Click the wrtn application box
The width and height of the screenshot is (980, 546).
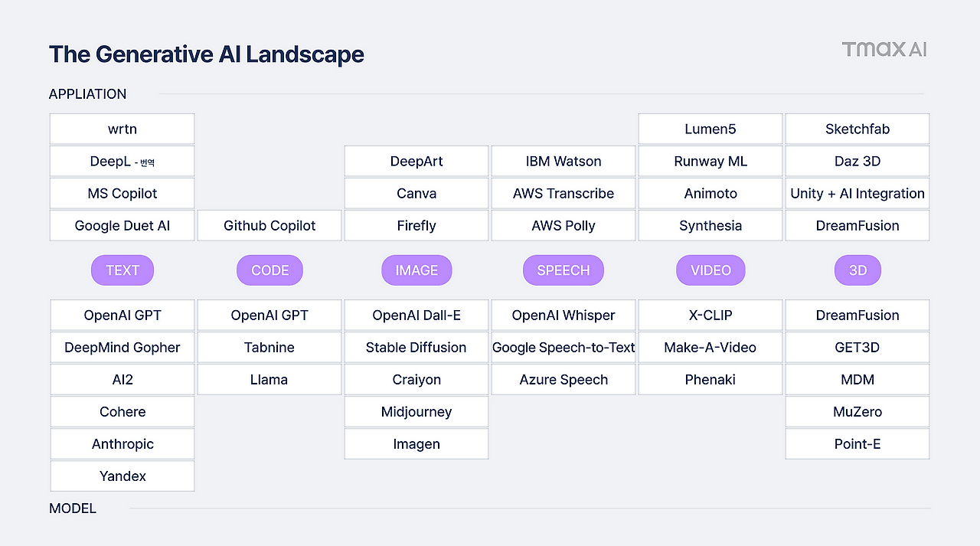(x=122, y=129)
